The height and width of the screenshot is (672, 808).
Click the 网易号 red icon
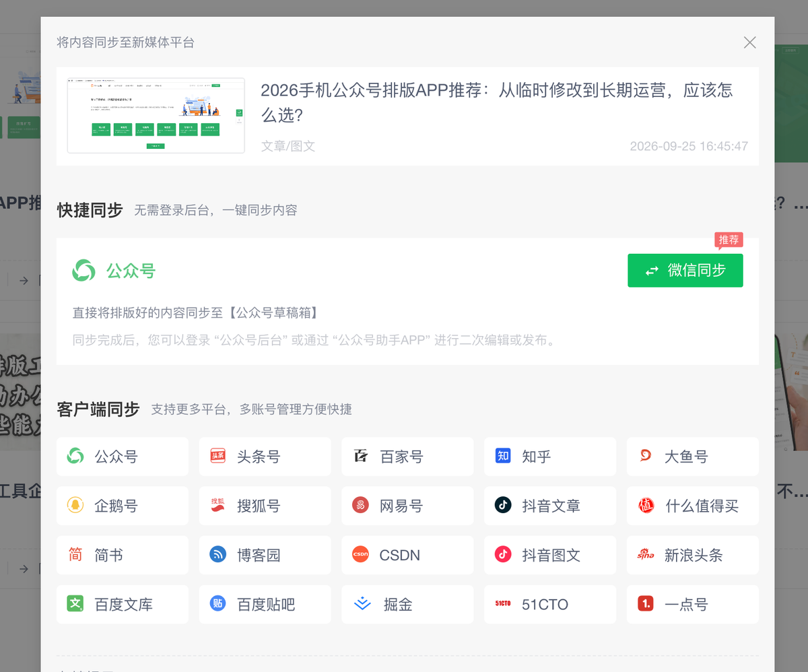(x=361, y=506)
